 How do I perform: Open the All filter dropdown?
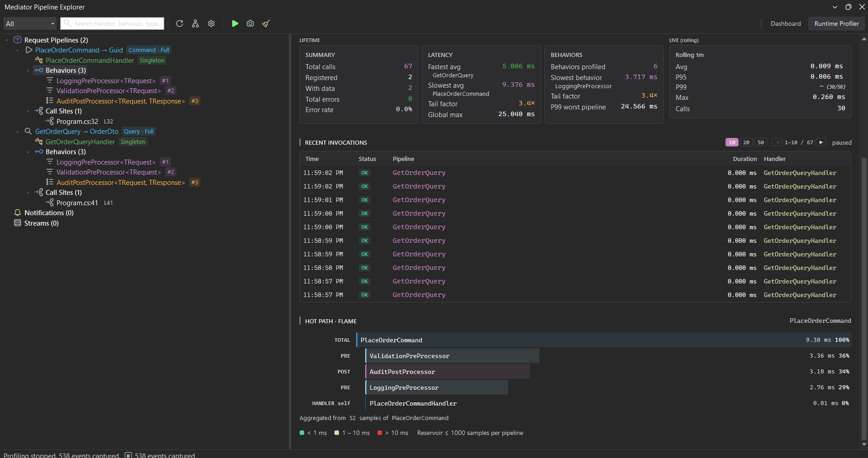[x=30, y=24]
